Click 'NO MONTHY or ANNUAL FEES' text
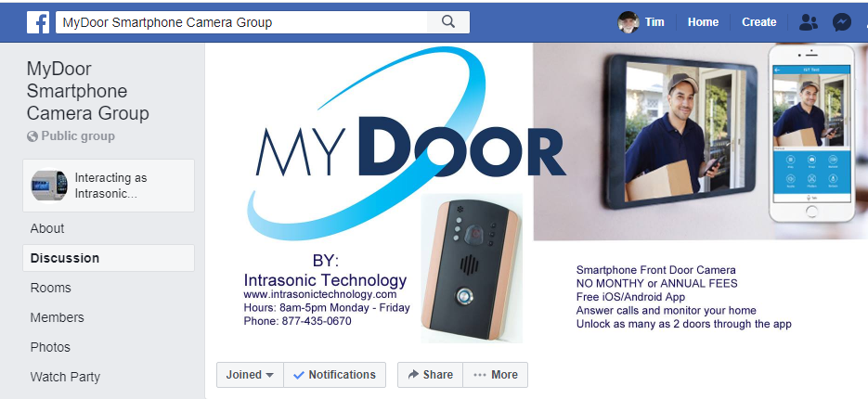Image resolution: width=868 pixels, height=399 pixels. pyautogui.click(x=656, y=283)
